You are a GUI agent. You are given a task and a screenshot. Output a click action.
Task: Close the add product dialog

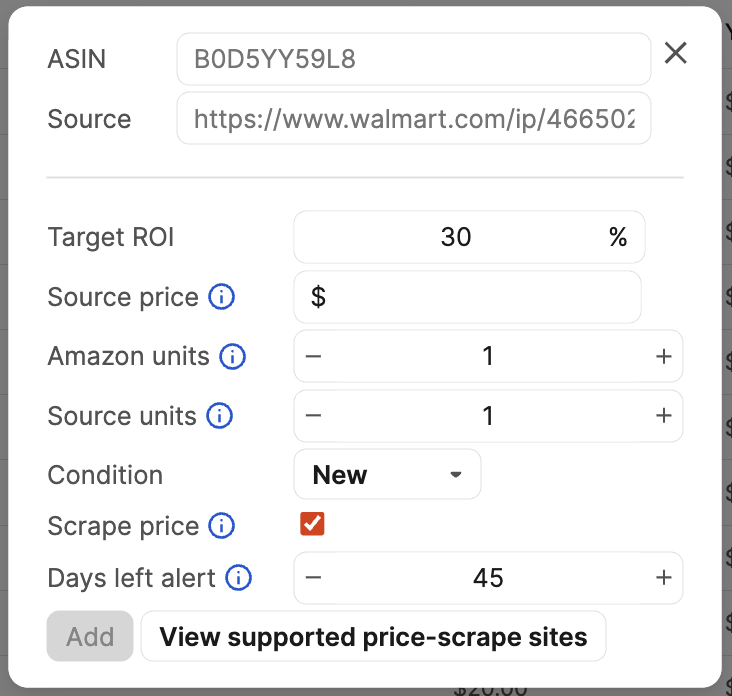pyautogui.click(x=676, y=53)
